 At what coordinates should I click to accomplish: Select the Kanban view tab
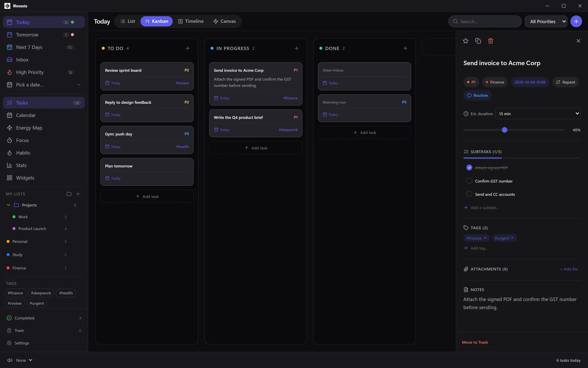pos(157,21)
